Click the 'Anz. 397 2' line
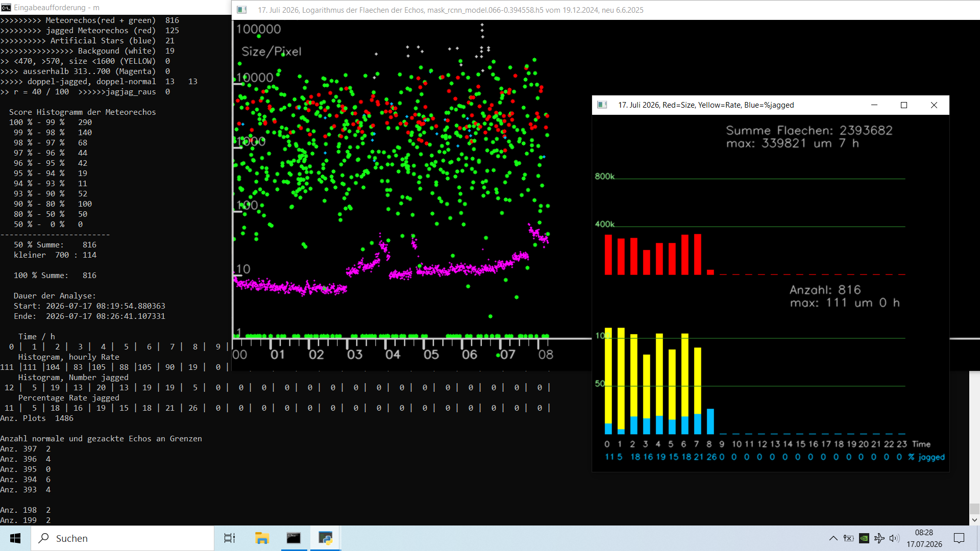The image size is (980, 551). click(x=25, y=449)
